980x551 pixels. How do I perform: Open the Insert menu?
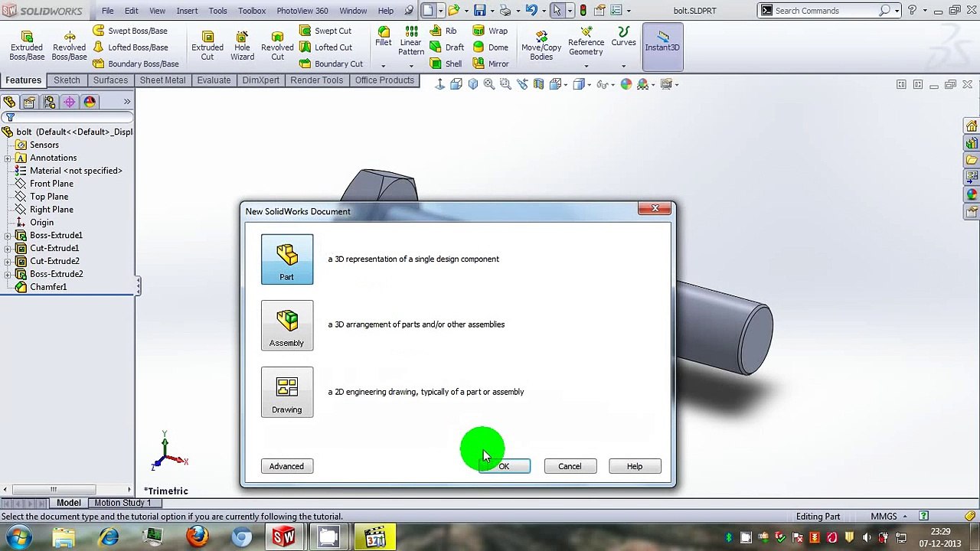(x=187, y=11)
